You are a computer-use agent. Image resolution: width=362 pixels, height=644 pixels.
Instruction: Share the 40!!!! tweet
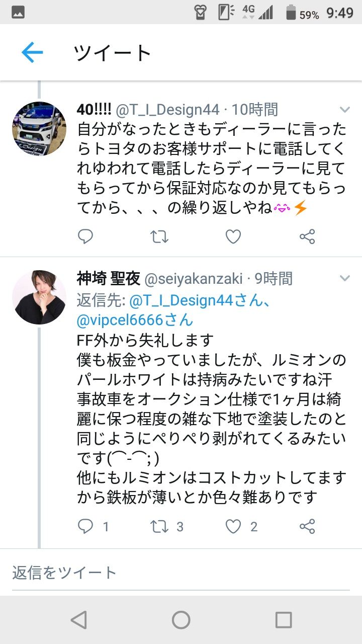pos(307,236)
